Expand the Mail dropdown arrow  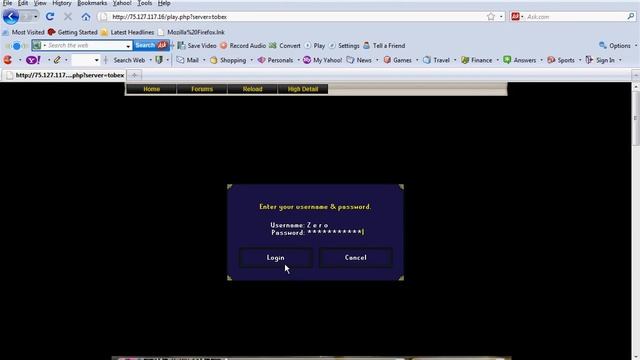[x=204, y=60]
